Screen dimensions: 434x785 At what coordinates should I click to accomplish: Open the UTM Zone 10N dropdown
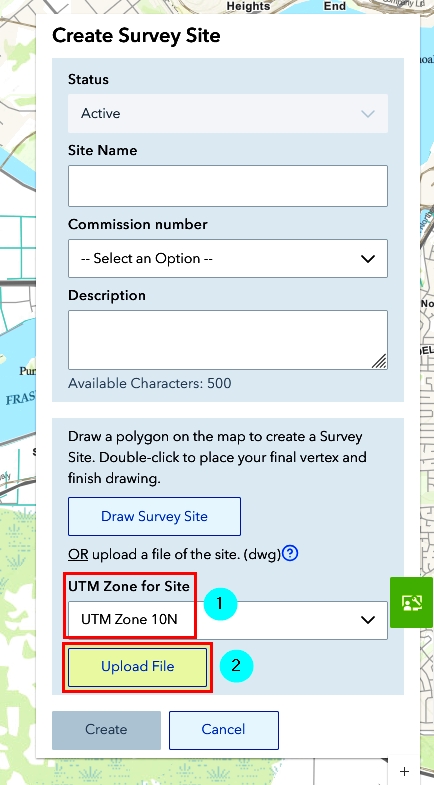(228, 620)
